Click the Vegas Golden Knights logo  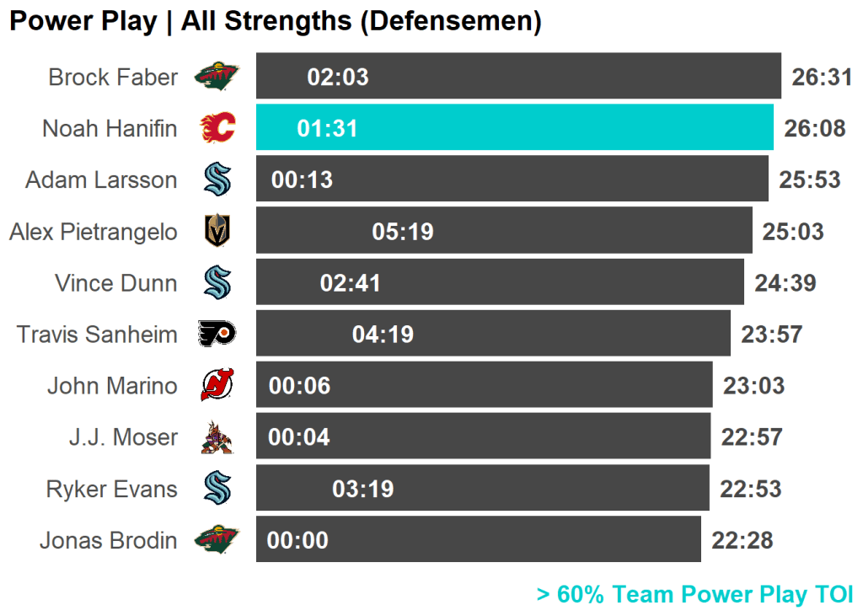217,231
